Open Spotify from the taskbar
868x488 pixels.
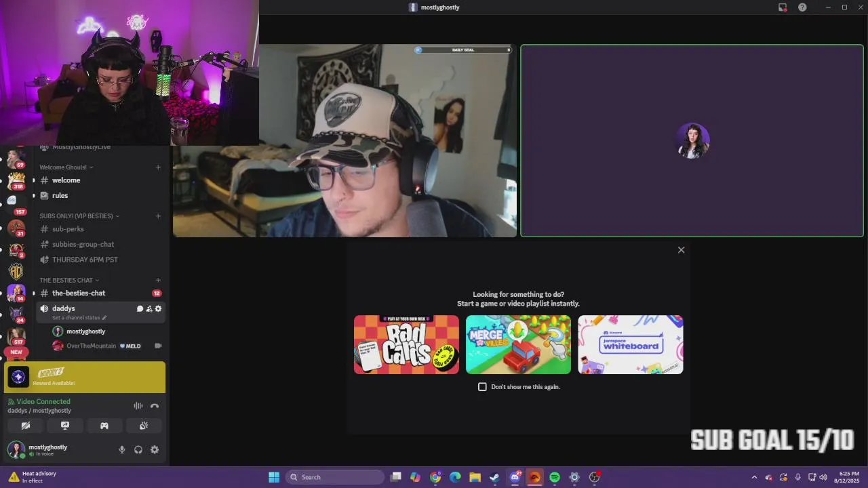tap(555, 477)
